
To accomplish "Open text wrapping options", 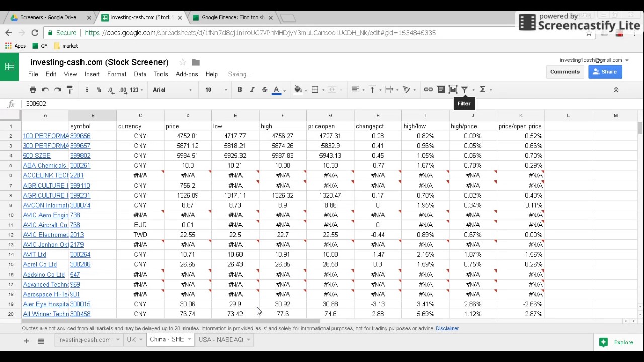I will pyautogui.click(x=391, y=89).
